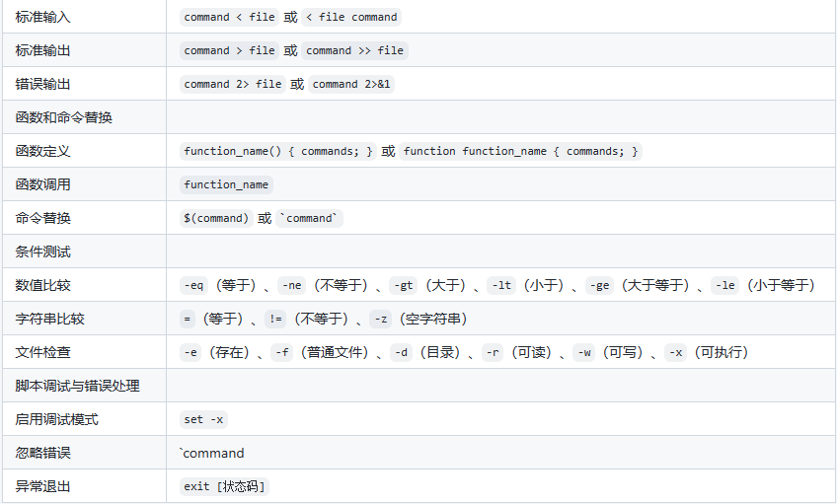
Task: Click the 'function_name' code in 函数调用 row
Action: [226, 185]
